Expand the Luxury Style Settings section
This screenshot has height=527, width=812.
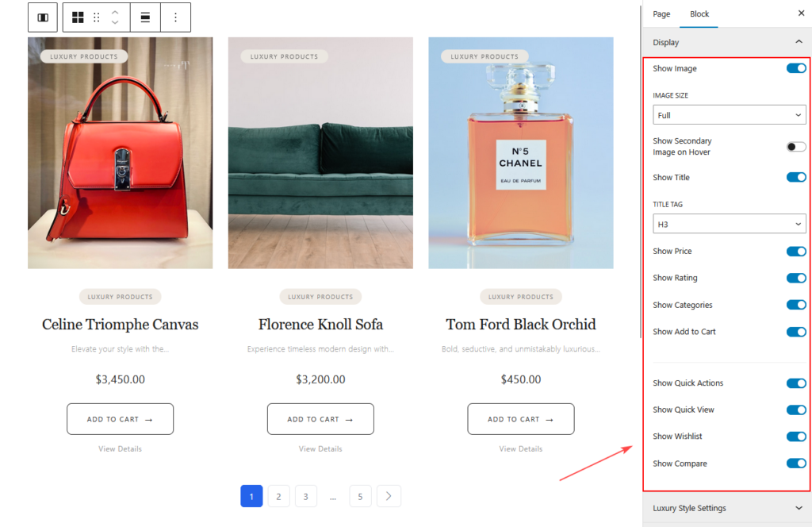pyautogui.click(x=727, y=508)
